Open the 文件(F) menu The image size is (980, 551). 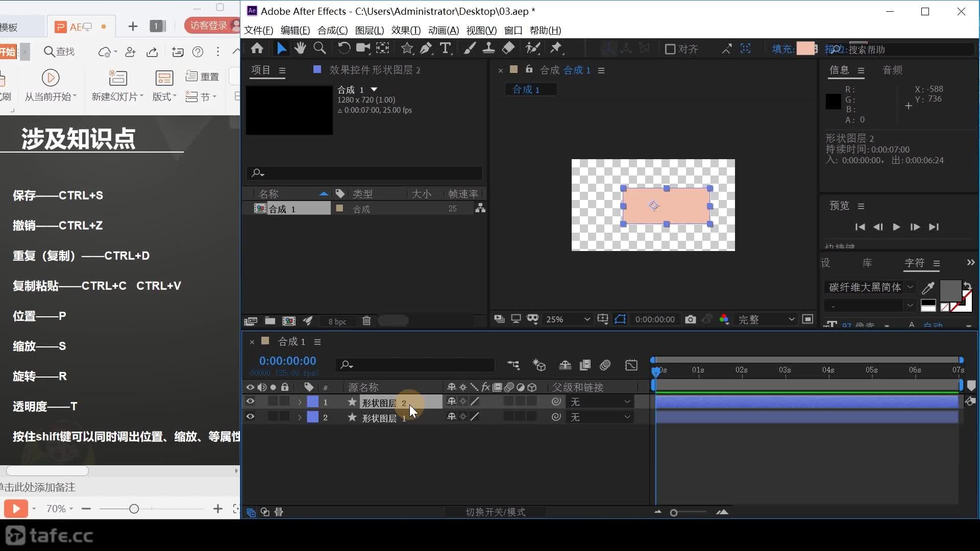tap(259, 31)
